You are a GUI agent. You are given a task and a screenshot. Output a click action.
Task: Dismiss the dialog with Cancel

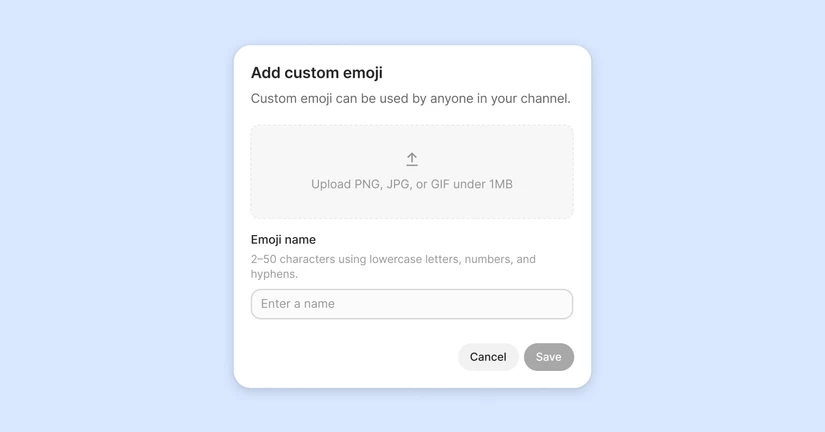click(488, 357)
